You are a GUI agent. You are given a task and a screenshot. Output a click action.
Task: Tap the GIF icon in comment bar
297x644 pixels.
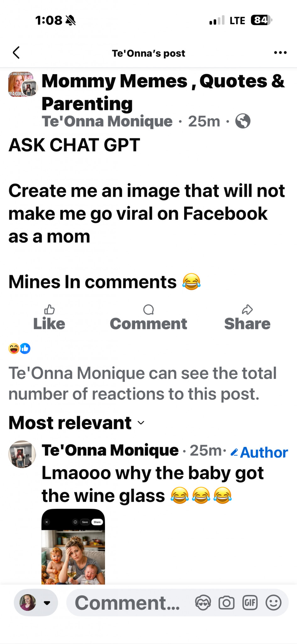(250, 603)
